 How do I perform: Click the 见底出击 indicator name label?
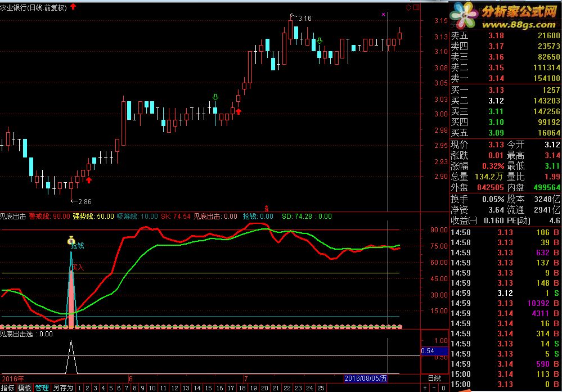point(13,217)
